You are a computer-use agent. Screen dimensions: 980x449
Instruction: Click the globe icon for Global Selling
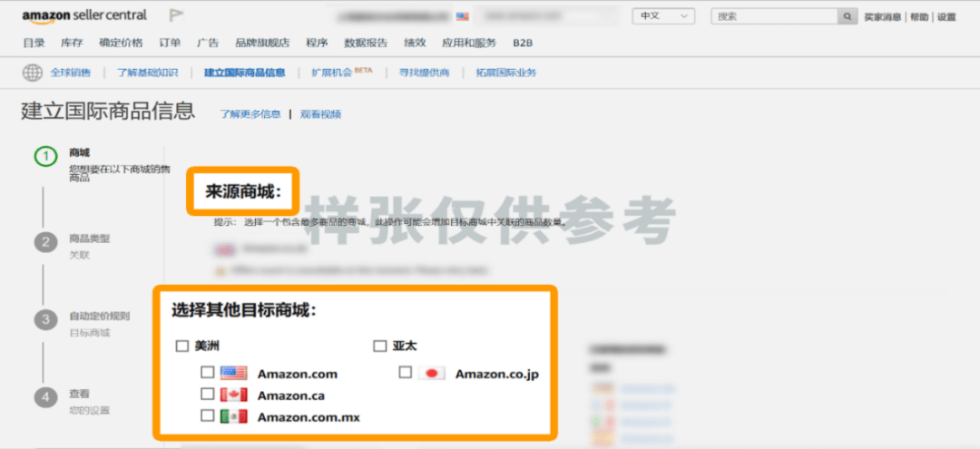tap(33, 73)
